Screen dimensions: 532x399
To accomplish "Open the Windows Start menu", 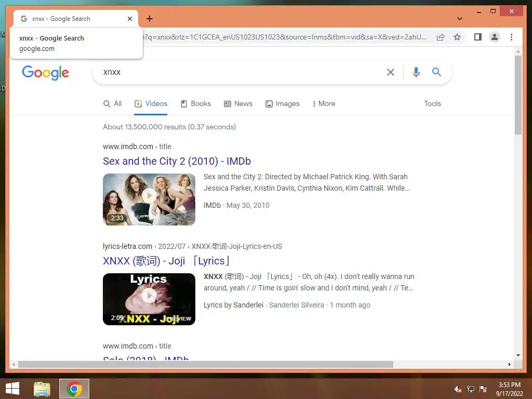I will 12,389.
